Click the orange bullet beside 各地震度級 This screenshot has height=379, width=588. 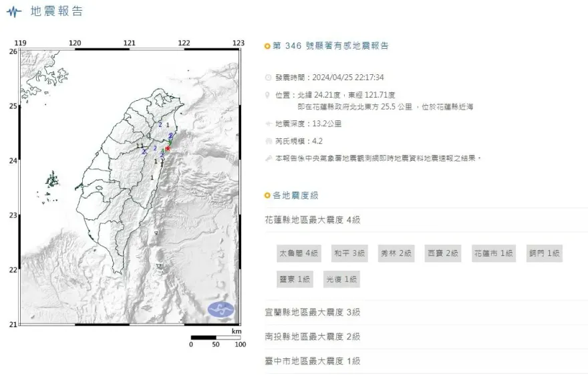[x=268, y=195]
